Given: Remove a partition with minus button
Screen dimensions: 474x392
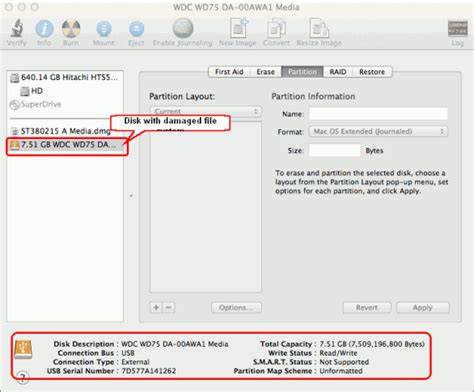Looking at the screenshot, I should [x=169, y=307].
